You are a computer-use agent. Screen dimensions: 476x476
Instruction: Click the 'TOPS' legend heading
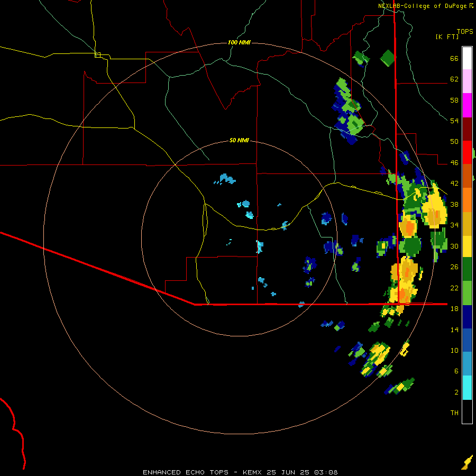coord(465,32)
